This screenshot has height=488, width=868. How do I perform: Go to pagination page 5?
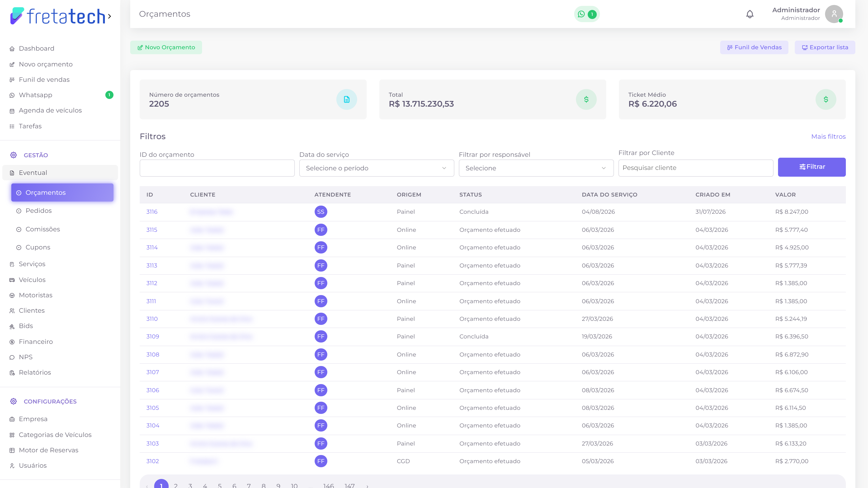[220, 485]
